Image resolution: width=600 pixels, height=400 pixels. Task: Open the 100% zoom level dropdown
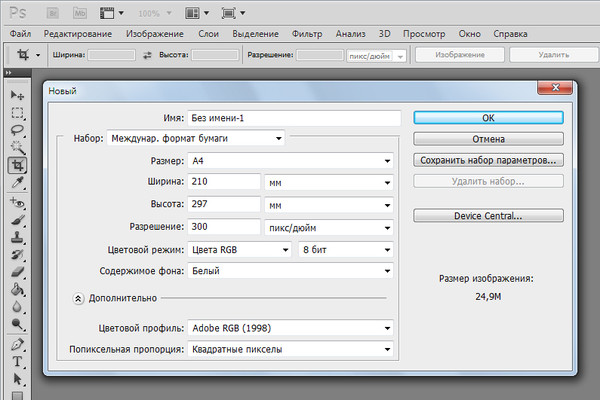point(154,13)
